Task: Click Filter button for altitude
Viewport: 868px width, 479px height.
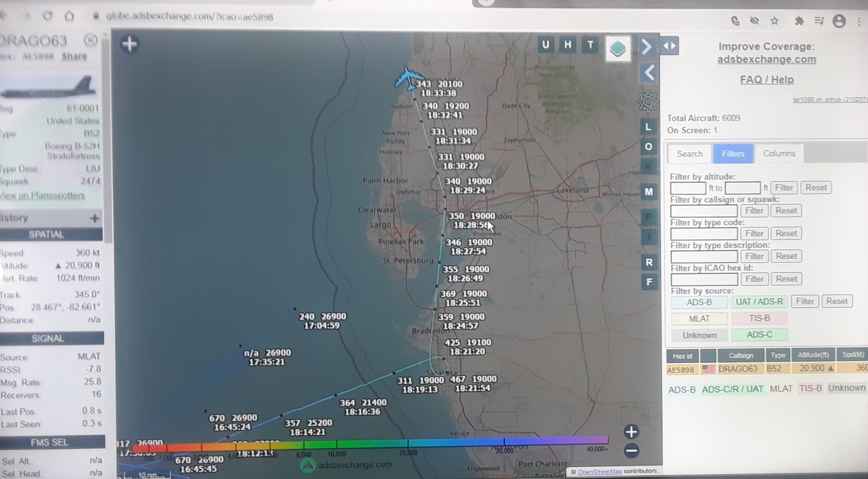Action: click(x=784, y=187)
